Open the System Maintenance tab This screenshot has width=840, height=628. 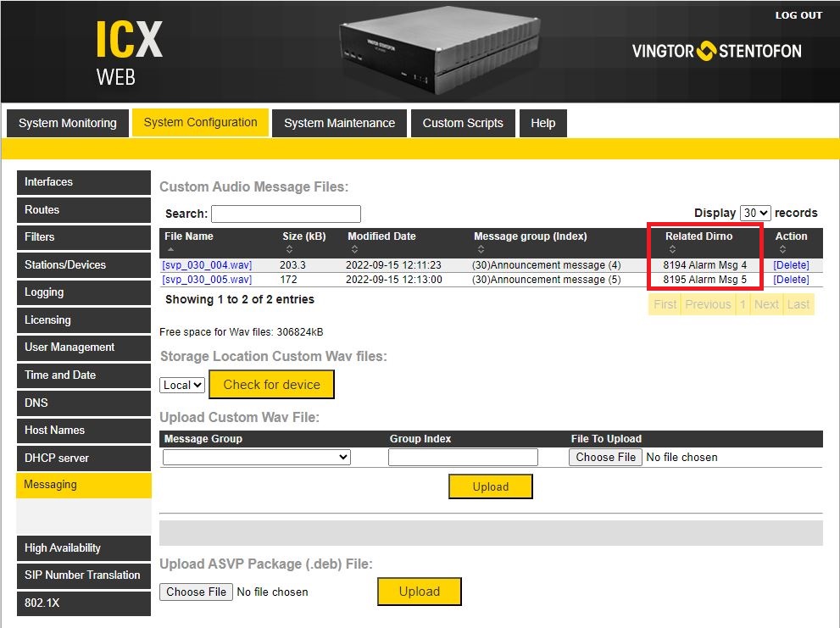point(339,123)
